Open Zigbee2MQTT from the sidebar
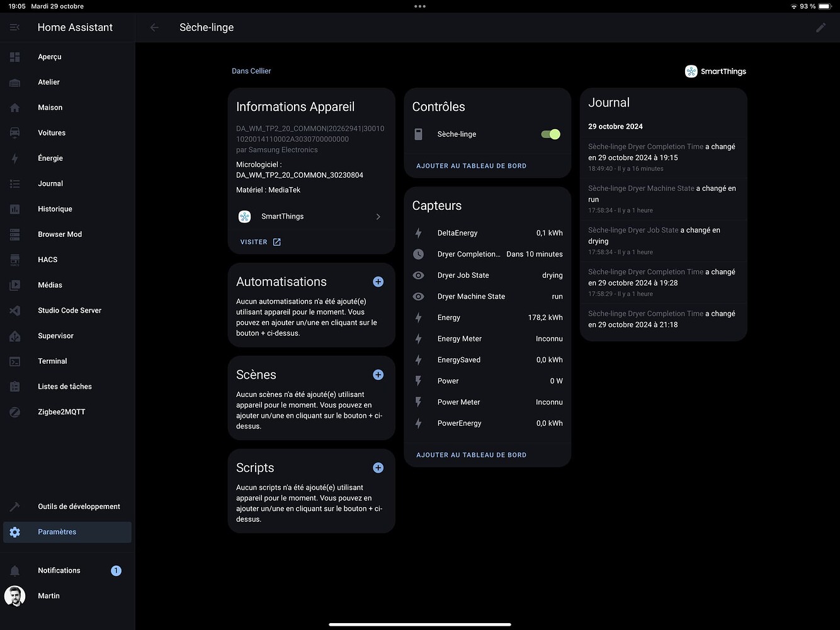Viewport: 840px width, 630px height. click(x=61, y=411)
